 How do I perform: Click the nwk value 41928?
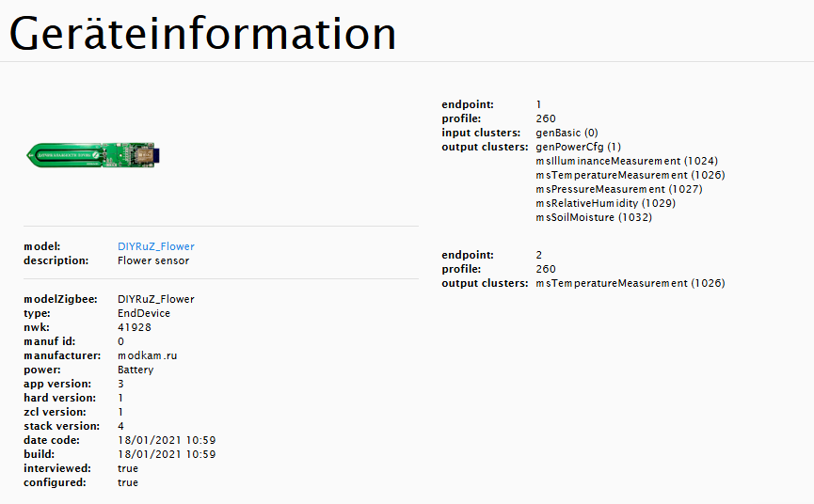coord(134,327)
